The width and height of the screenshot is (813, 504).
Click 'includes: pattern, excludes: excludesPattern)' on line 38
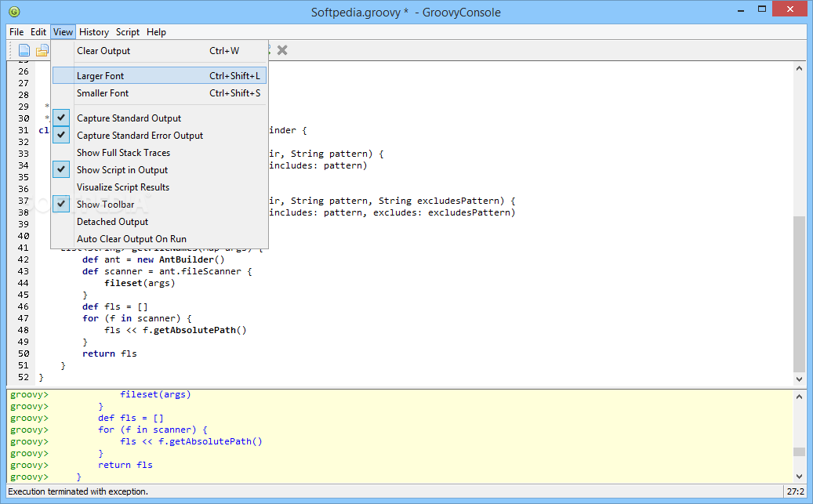pos(393,212)
